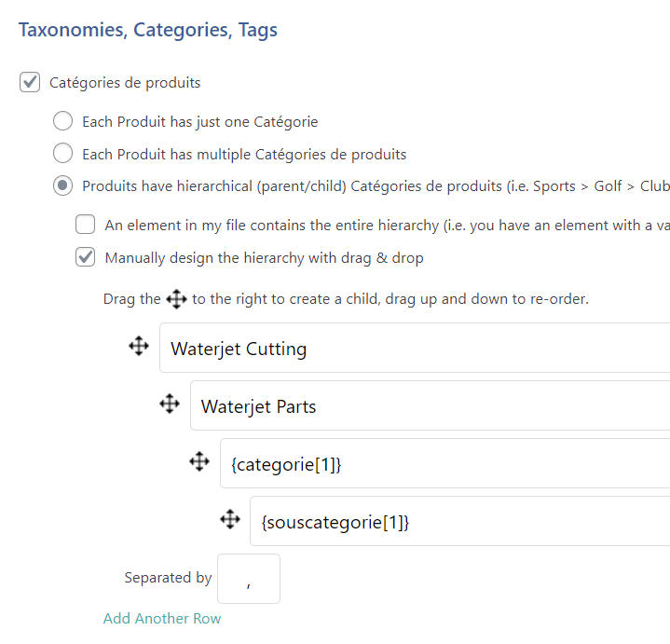Click 'Add Another Row' link

click(x=162, y=618)
